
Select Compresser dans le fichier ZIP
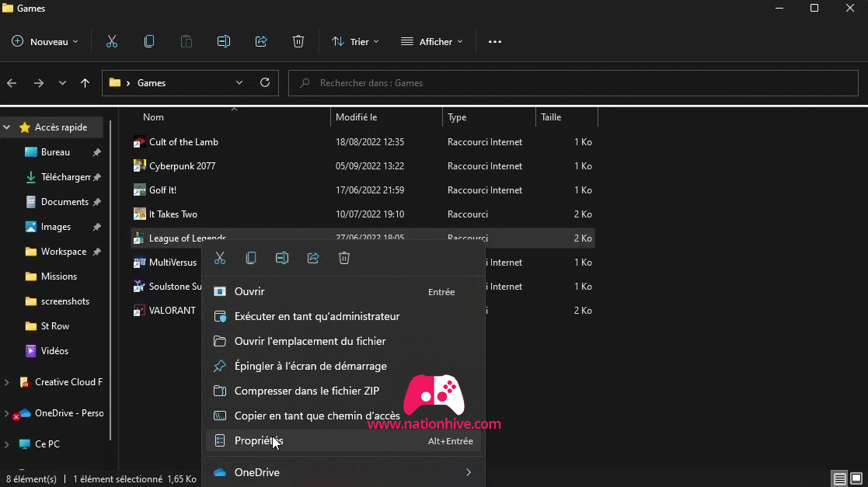click(343, 391)
